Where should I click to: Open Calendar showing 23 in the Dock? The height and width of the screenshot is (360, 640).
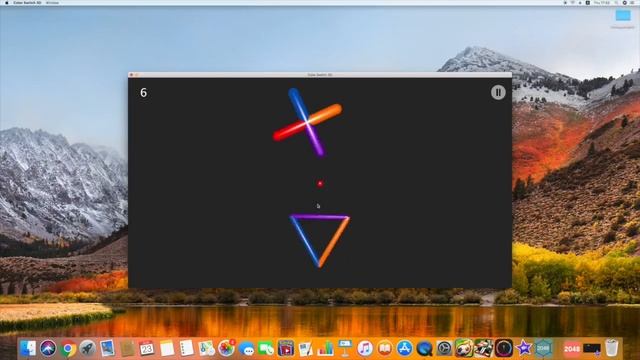147,349
